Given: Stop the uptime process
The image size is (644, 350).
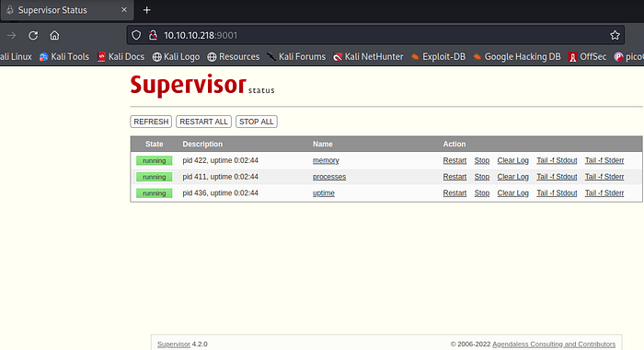Looking at the screenshot, I should (x=482, y=193).
